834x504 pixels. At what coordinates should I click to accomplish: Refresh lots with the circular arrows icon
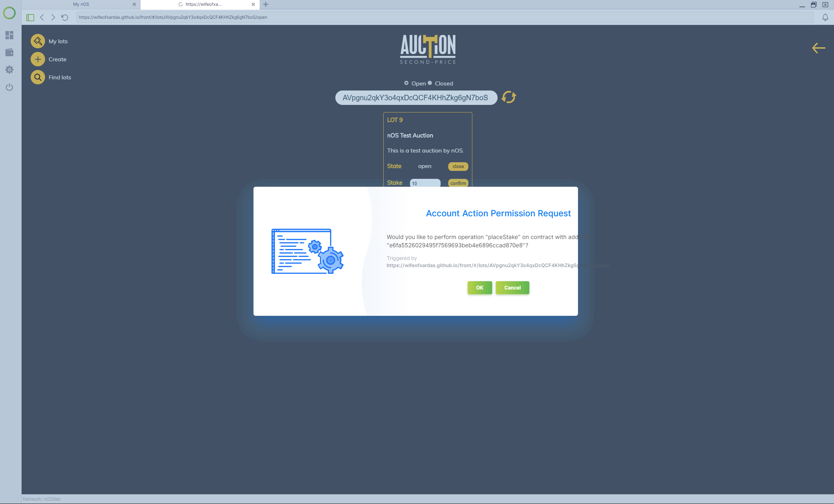tap(509, 97)
